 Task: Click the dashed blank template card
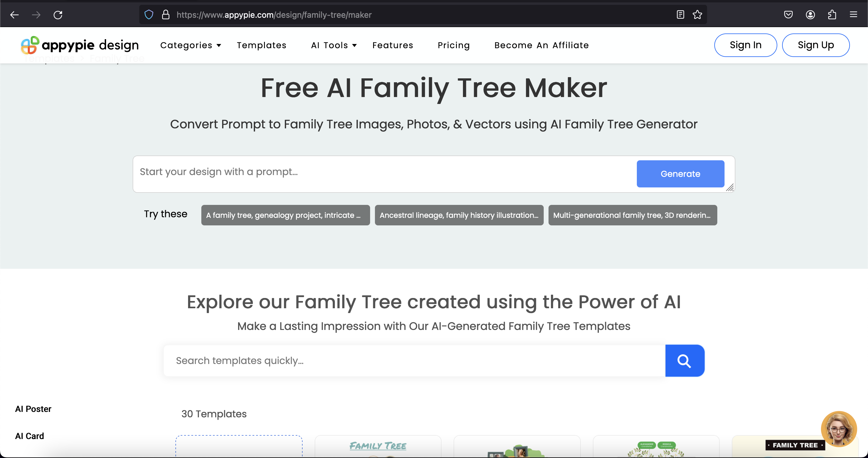(x=239, y=447)
